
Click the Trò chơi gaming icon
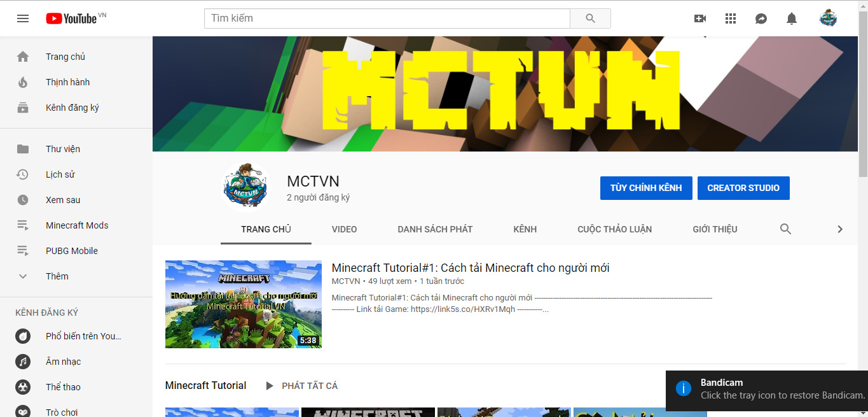coord(23,411)
